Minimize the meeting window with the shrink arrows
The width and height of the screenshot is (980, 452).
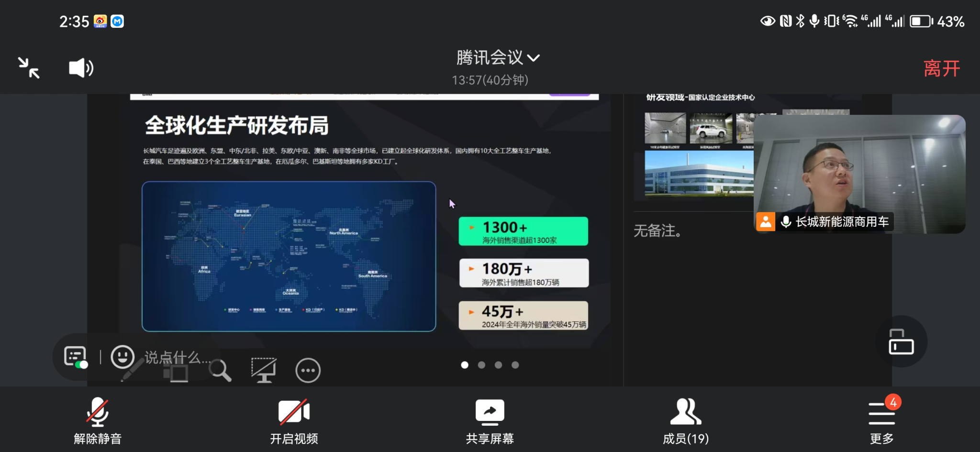pyautogui.click(x=29, y=68)
